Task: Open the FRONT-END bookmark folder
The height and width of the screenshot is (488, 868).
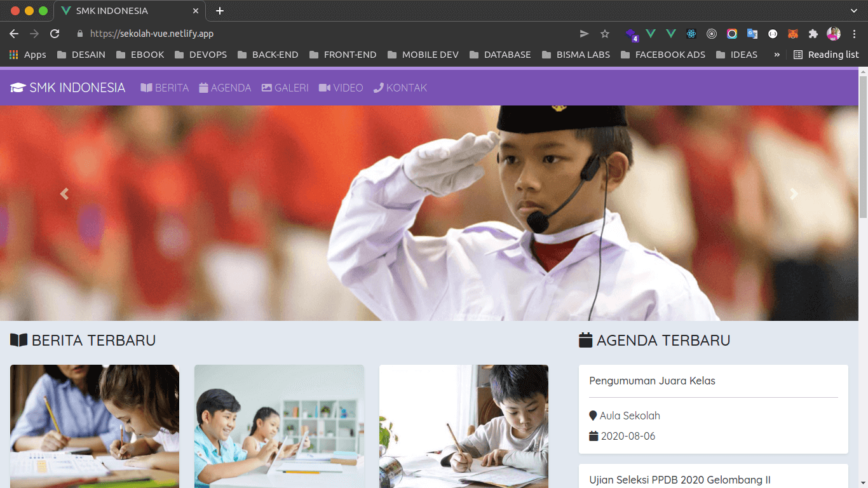Action: point(343,55)
